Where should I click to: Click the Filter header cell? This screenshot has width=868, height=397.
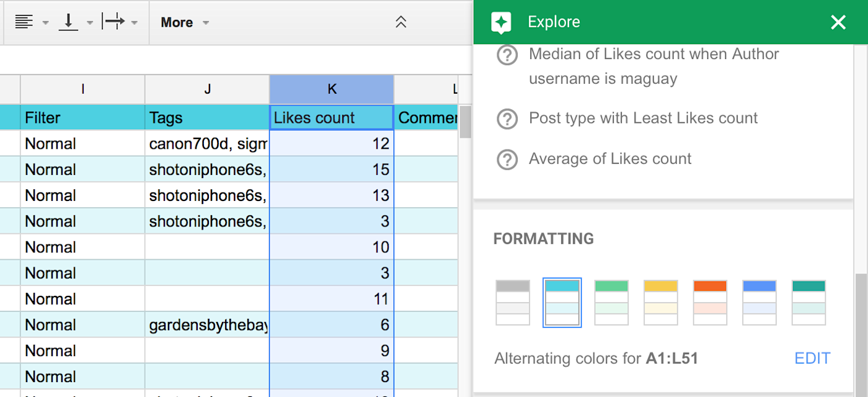coord(82,118)
